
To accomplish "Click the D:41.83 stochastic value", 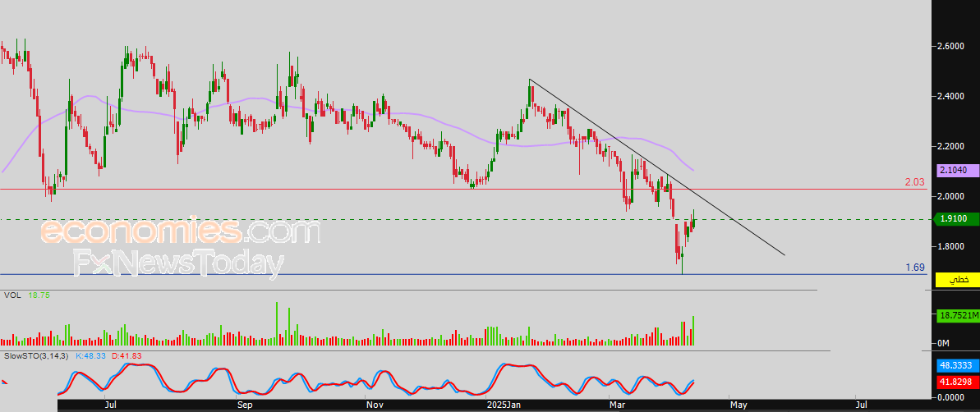I will coord(128,356).
